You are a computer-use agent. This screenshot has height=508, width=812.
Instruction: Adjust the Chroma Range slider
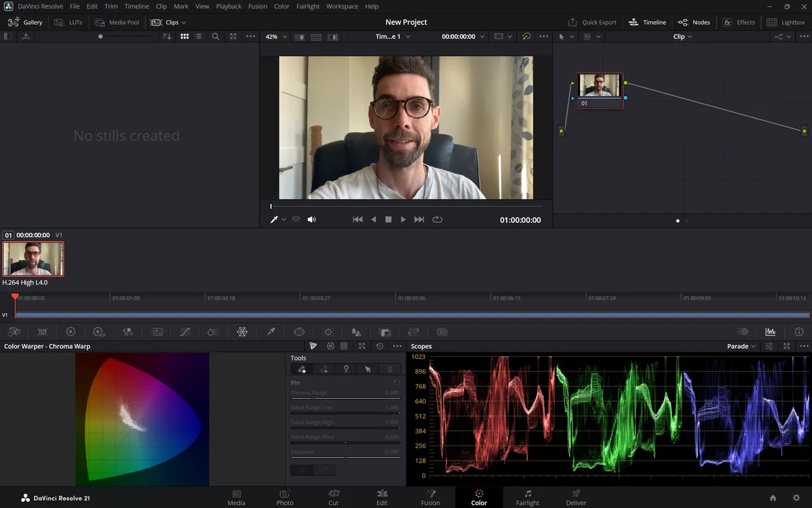coord(345,399)
